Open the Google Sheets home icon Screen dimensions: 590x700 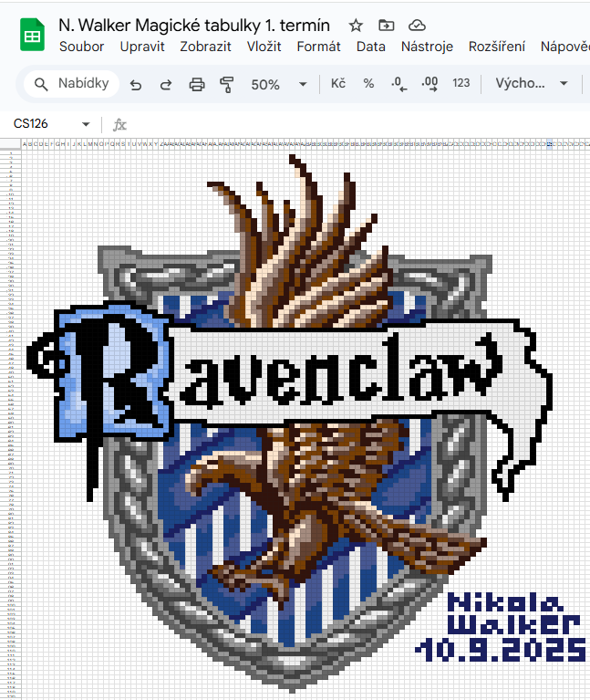32,35
